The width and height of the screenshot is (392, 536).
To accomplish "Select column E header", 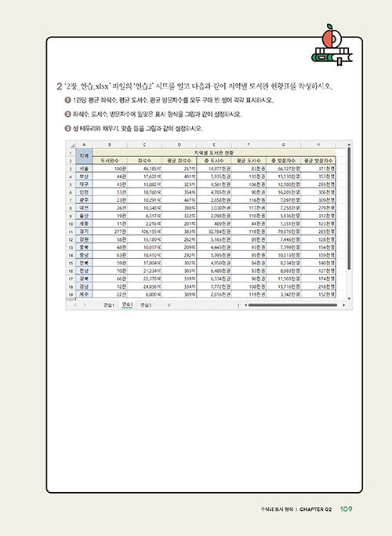I will [x=214, y=145].
